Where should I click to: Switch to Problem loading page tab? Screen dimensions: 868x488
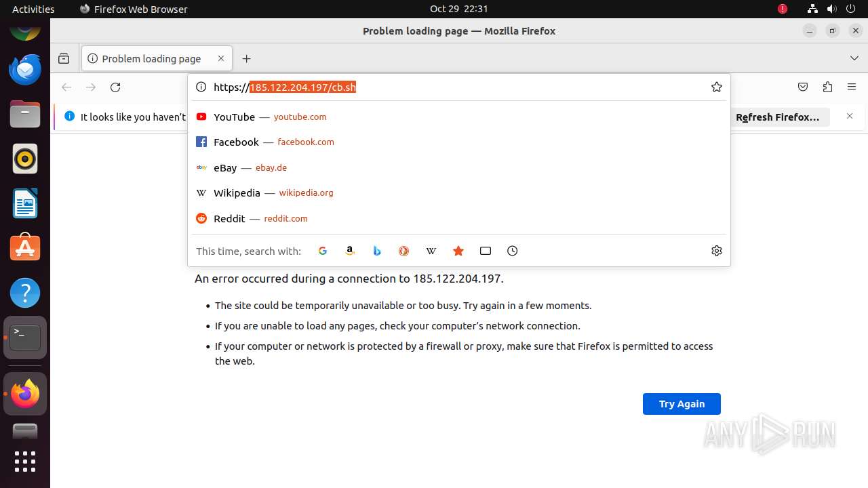pyautogui.click(x=157, y=58)
